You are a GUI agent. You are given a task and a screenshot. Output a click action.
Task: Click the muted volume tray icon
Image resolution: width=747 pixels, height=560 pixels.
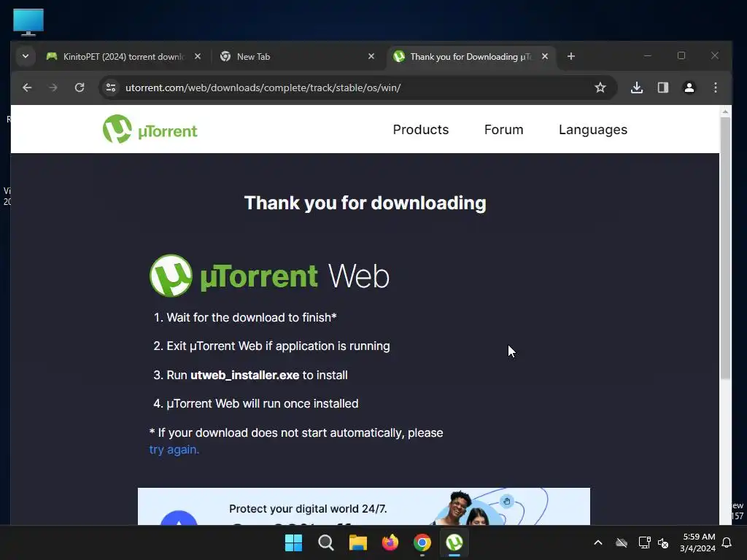[x=663, y=542]
